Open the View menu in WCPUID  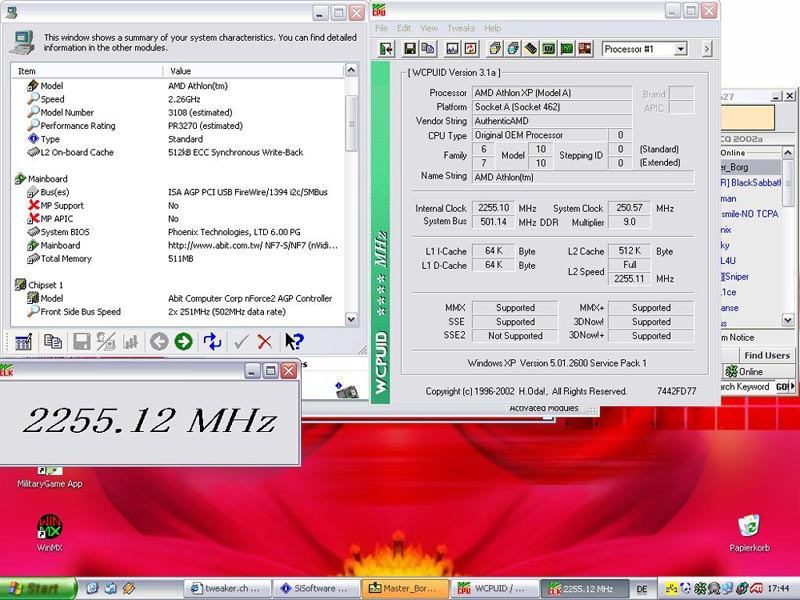tap(429, 28)
